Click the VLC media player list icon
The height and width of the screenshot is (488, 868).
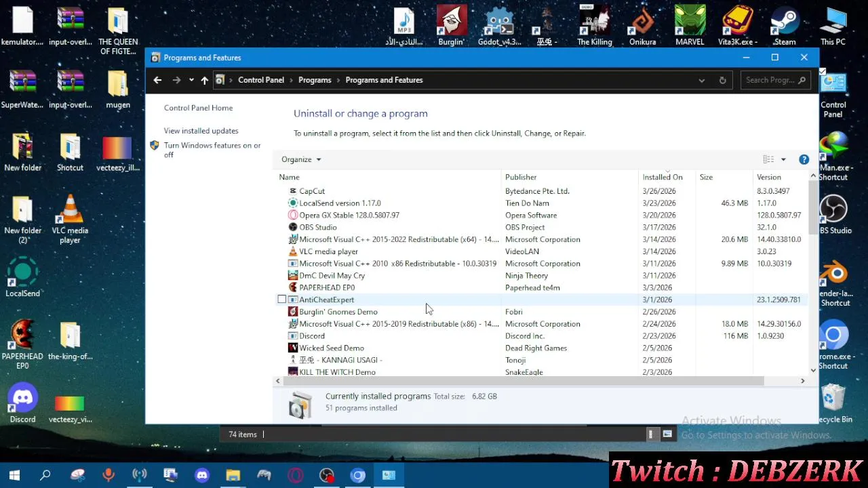[x=293, y=251]
